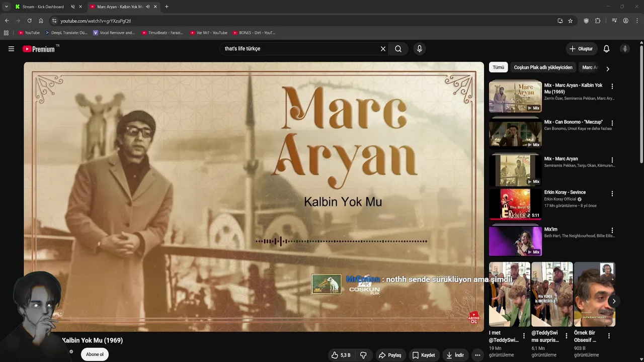This screenshot has height=362, width=644.
Task: Switch to the Stream - Kick Dashboard tab
Action: pyautogui.click(x=43, y=7)
